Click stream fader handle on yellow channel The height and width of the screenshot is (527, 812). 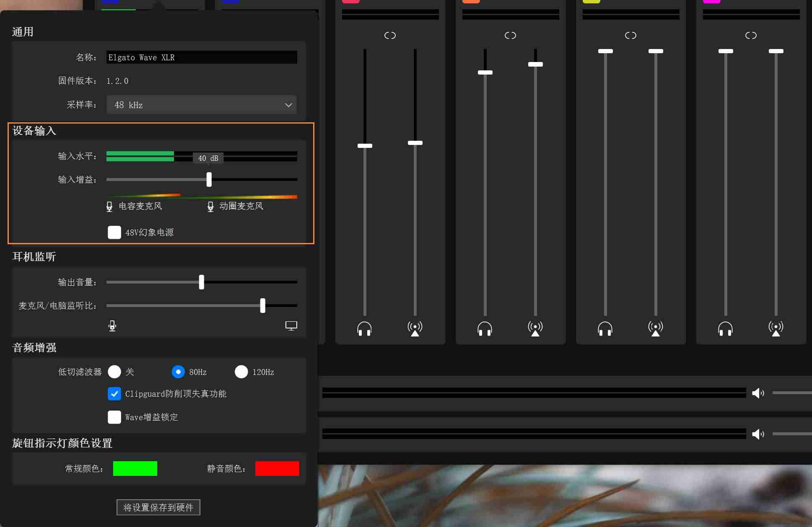coord(656,51)
